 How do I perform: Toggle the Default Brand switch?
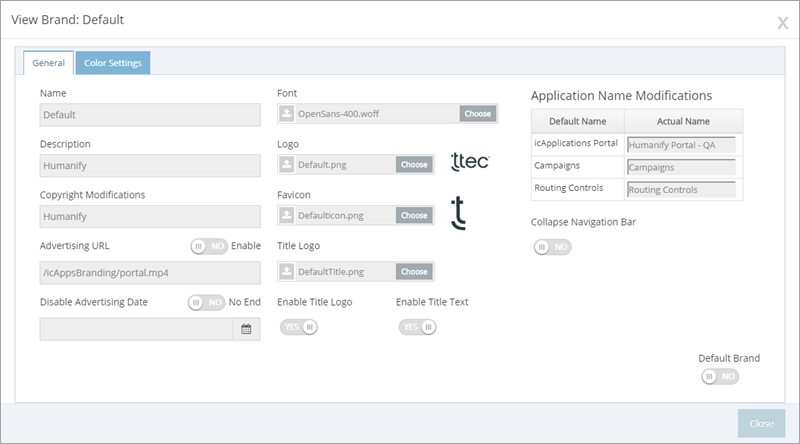click(720, 377)
